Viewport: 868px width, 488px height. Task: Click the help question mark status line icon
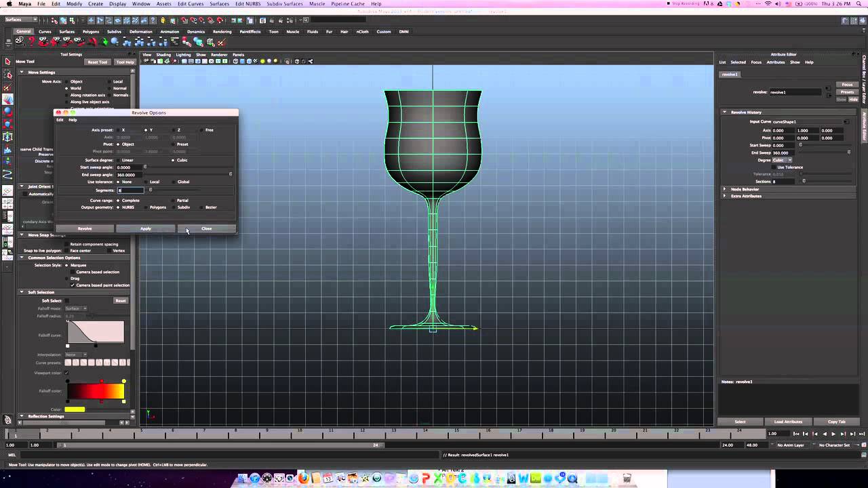[x=153, y=20]
